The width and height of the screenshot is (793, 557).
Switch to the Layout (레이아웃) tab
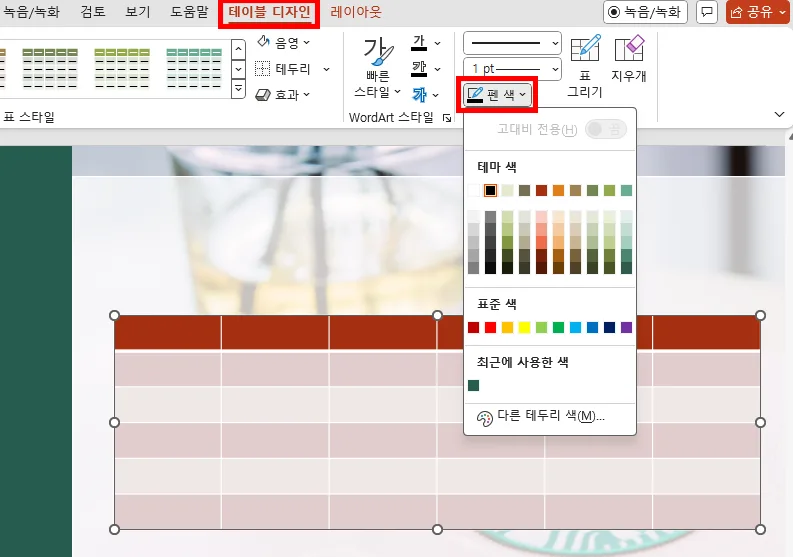[356, 12]
